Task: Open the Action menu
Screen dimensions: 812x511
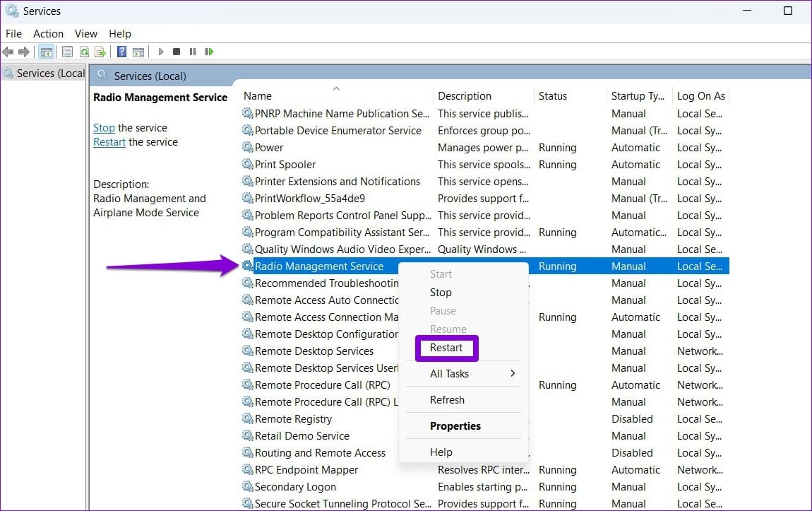Action: click(x=48, y=34)
